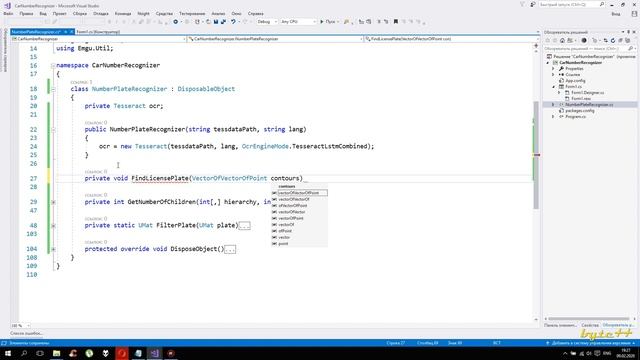Select Form1.Designer.cs in Solution Explorer
This screenshot has width=640, height=360.
(x=587, y=93)
